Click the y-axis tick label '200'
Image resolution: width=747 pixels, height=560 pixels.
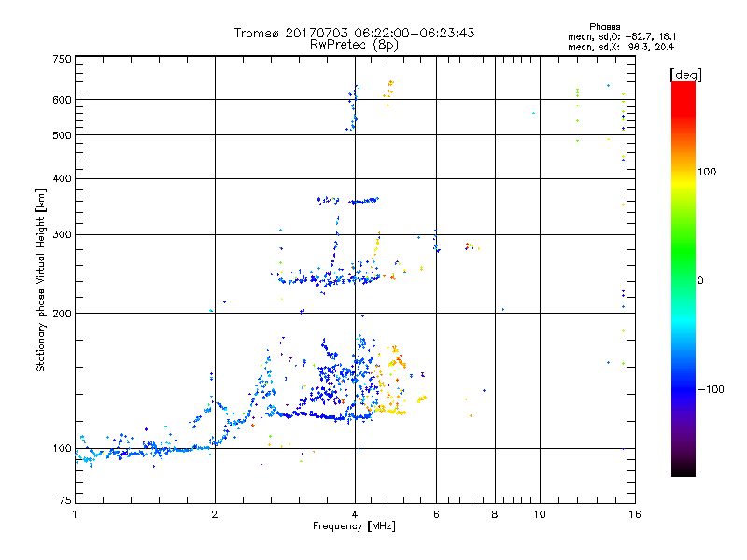point(62,314)
